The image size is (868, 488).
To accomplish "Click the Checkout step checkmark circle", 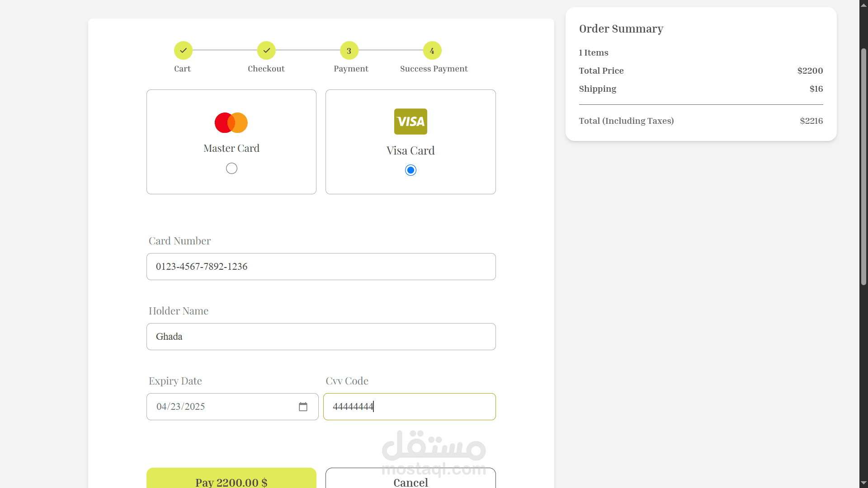I will coord(266,51).
